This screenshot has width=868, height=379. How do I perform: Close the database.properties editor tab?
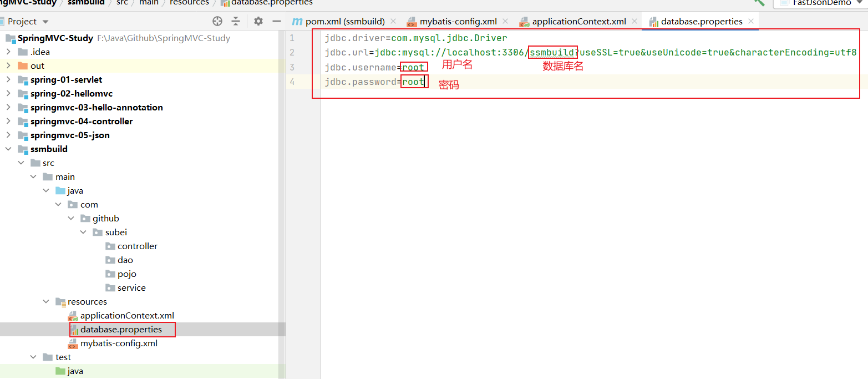click(751, 21)
